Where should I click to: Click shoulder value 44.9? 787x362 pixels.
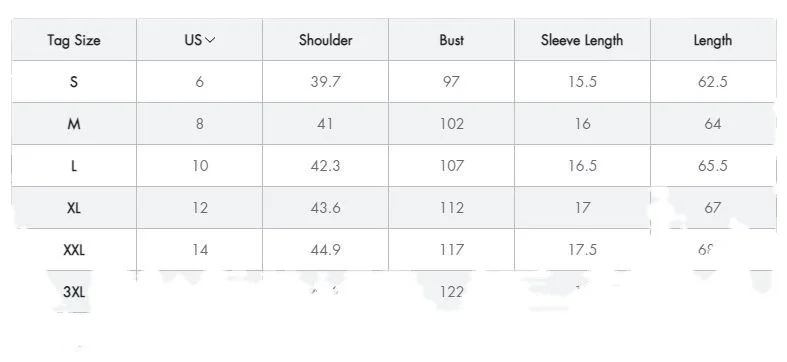click(325, 250)
